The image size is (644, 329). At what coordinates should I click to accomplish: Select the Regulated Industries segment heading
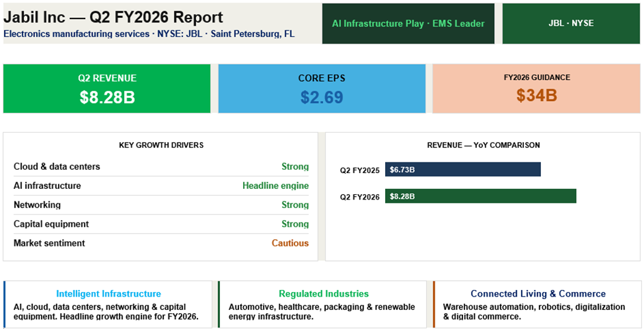[324, 294]
